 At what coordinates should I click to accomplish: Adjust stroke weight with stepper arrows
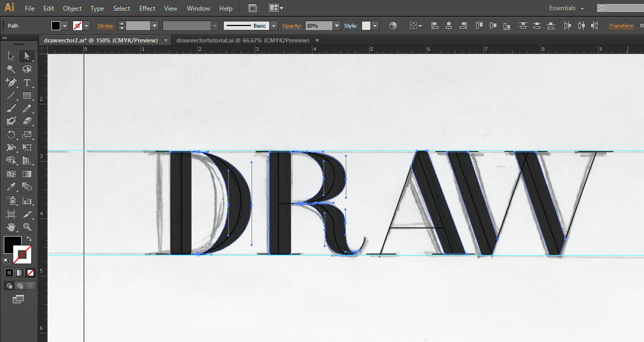[122, 25]
